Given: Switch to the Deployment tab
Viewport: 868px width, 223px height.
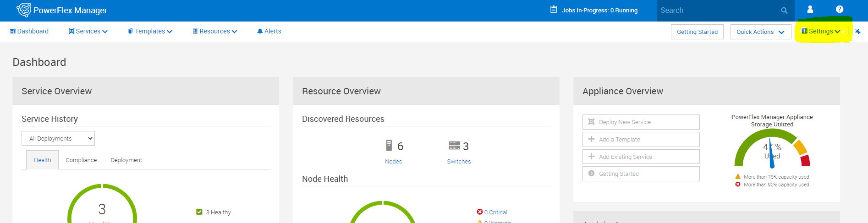Looking at the screenshot, I should pyautogui.click(x=126, y=160).
